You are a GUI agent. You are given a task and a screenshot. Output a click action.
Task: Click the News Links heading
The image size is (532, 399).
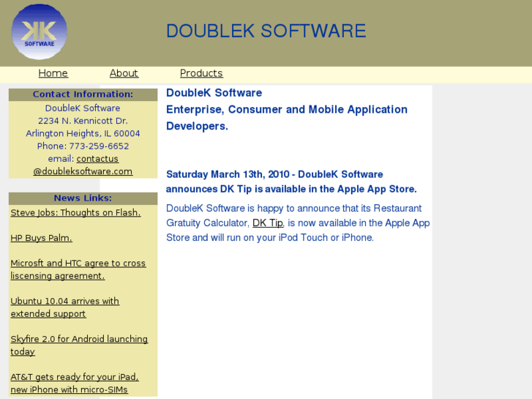coord(83,198)
